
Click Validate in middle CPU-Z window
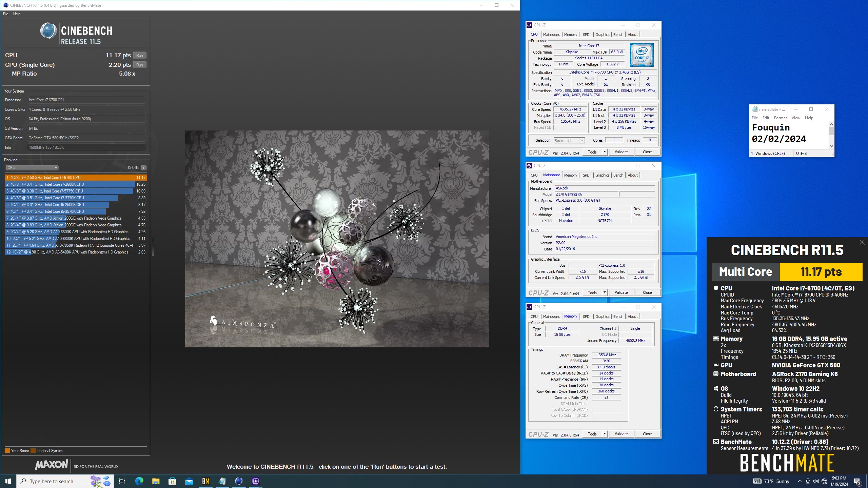coord(621,292)
